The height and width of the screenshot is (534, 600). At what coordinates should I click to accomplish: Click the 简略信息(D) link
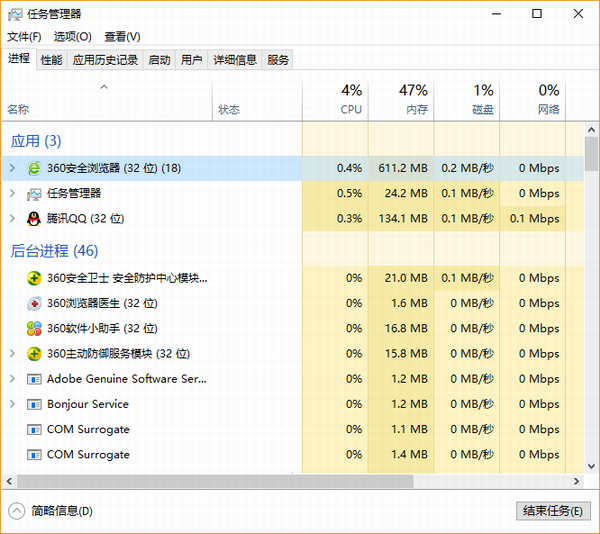pyautogui.click(x=62, y=511)
